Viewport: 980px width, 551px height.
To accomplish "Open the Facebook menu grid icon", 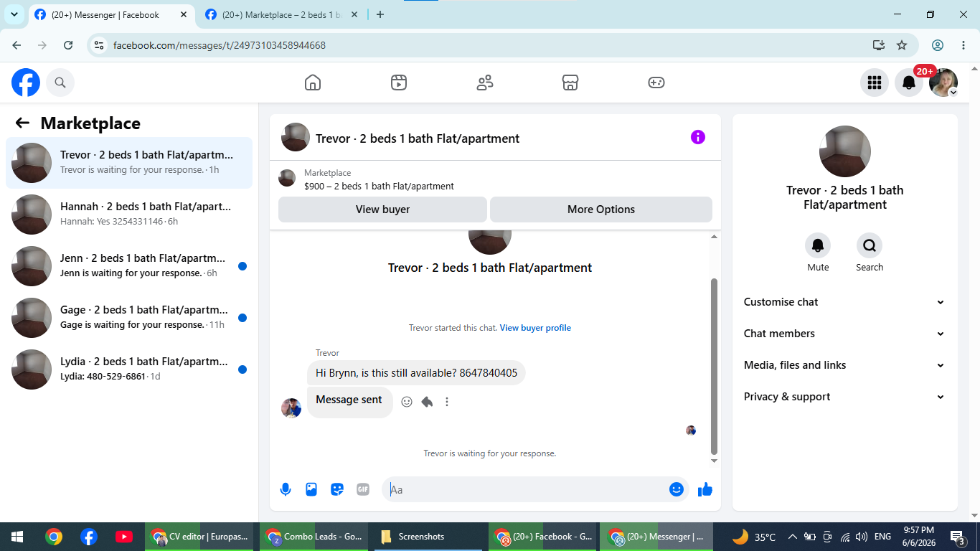I will pos(874,83).
